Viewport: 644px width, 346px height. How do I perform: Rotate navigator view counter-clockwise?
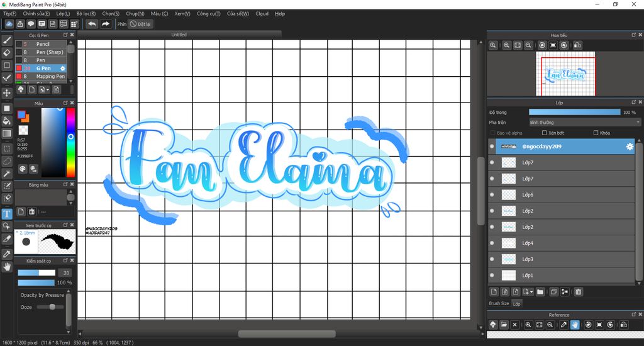tap(542, 45)
